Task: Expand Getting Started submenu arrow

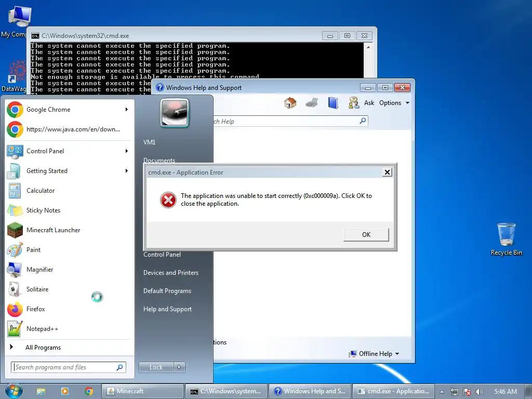Action: pyautogui.click(x=127, y=170)
